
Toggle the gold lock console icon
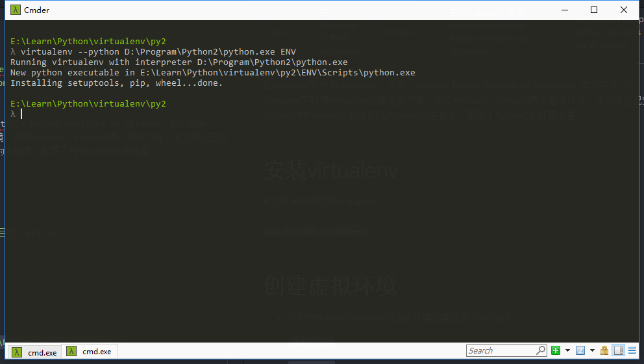(604, 350)
